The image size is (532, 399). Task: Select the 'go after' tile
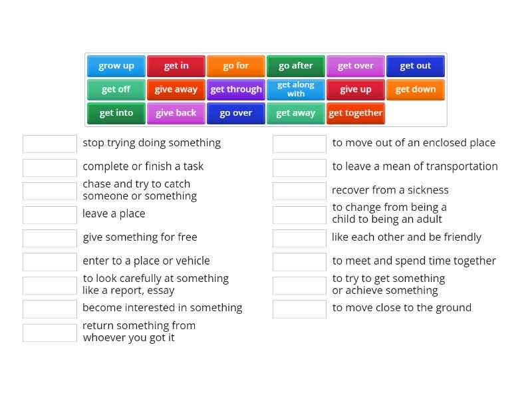(x=295, y=65)
